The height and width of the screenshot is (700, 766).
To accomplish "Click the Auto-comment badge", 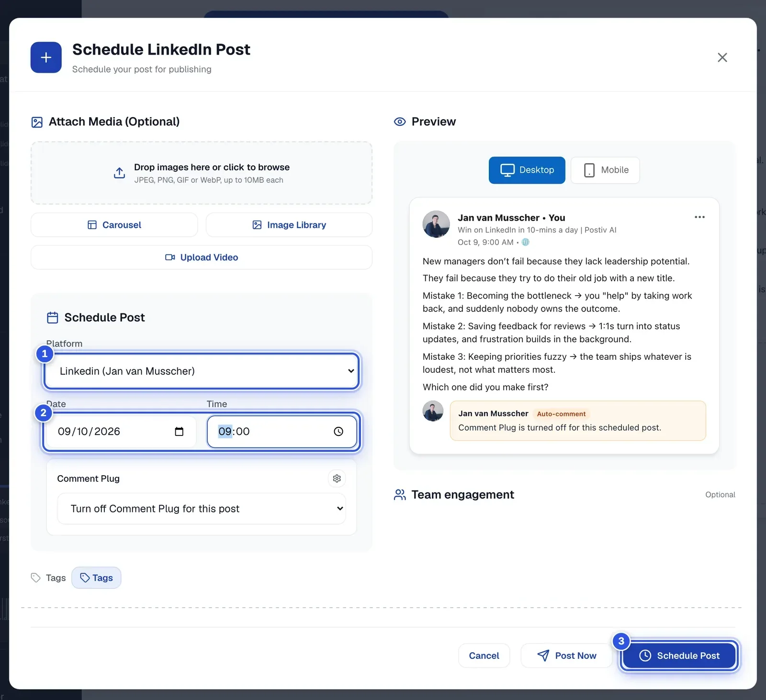I will [x=561, y=414].
